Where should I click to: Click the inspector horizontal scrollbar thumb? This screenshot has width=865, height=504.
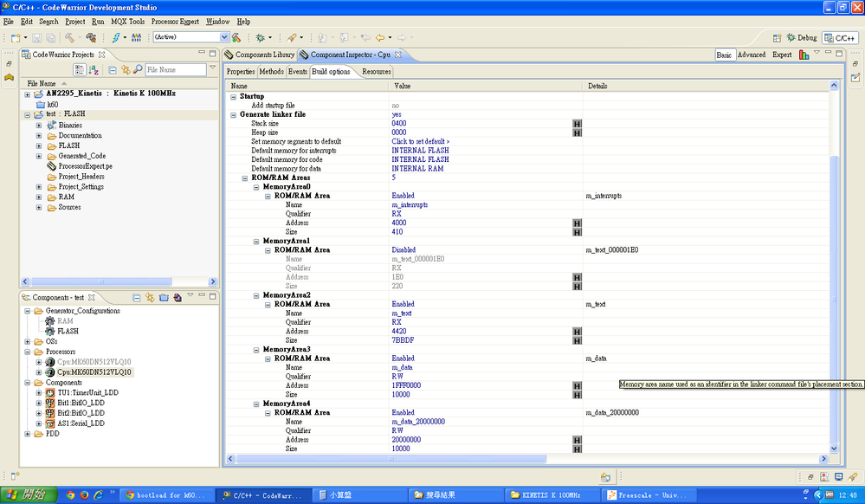391,459
